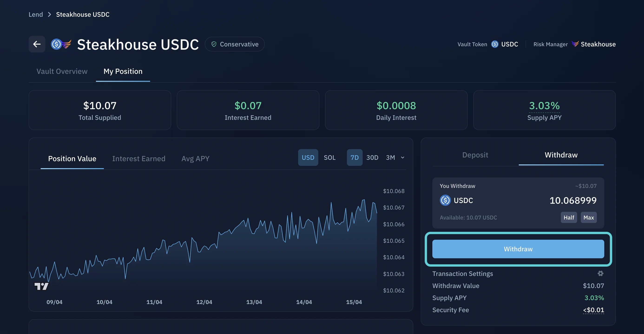
Task: Switch chart currency to SOL
Action: [329, 157]
